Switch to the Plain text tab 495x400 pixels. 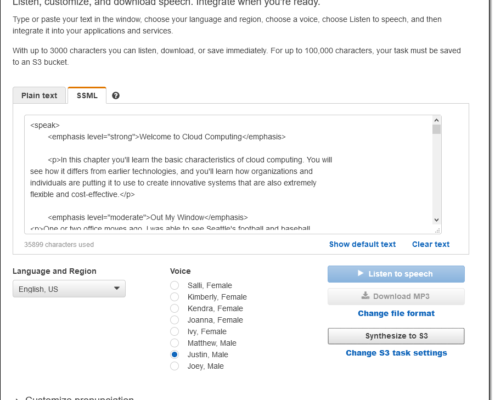click(x=39, y=95)
